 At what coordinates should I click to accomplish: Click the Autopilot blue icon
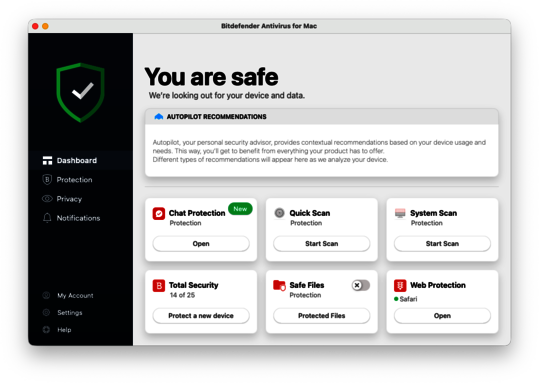coord(158,117)
